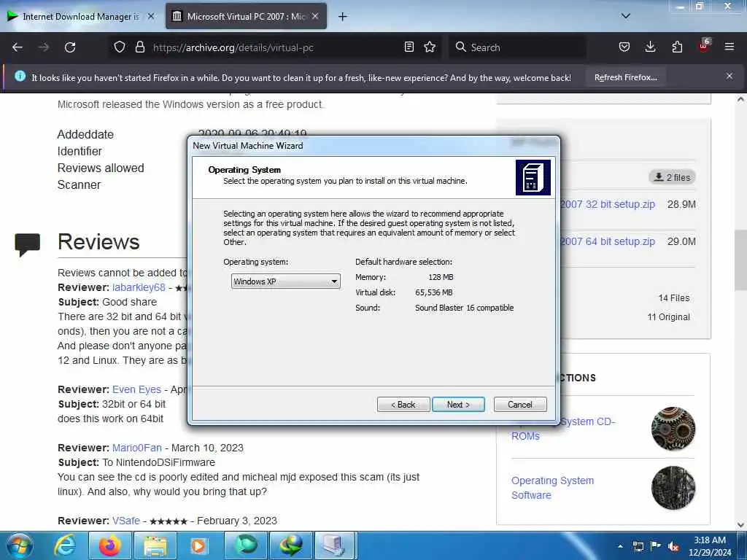Go back with the Firefox back arrow

(x=18, y=47)
